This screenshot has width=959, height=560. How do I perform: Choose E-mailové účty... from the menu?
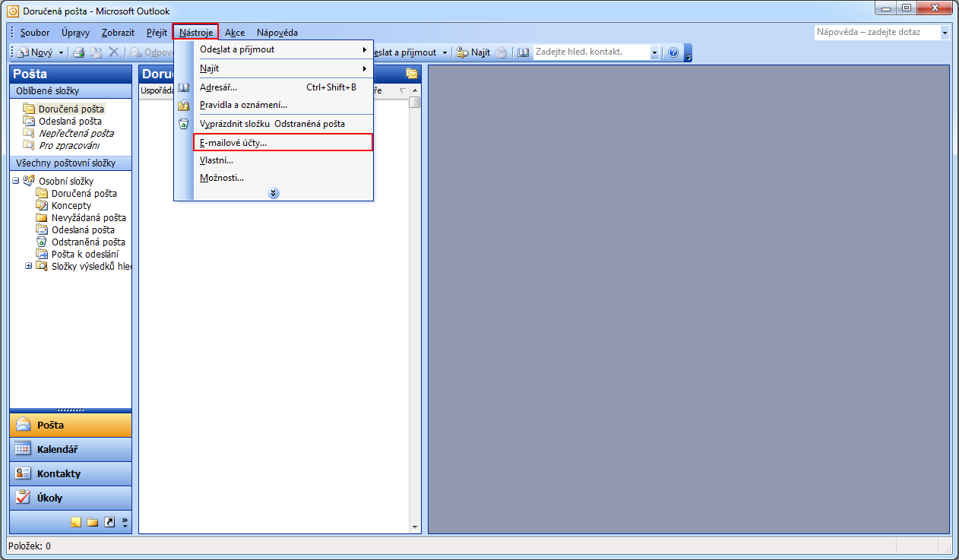(283, 142)
